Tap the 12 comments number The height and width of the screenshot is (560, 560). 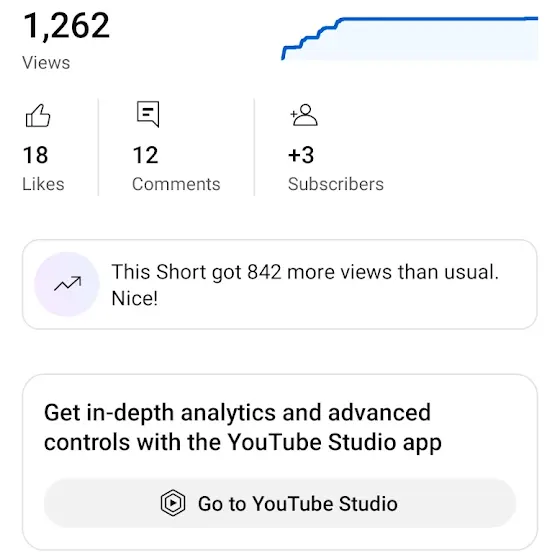coord(145,155)
